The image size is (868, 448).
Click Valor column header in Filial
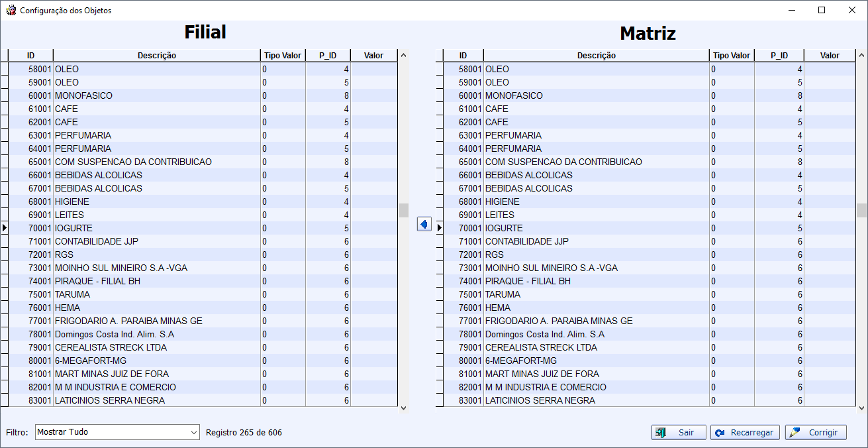tap(373, 56)
